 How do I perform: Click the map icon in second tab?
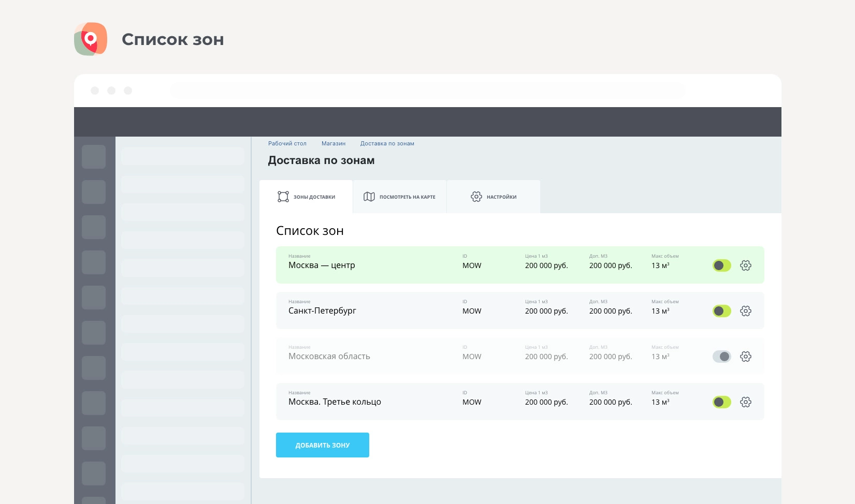tap(369, 197)
